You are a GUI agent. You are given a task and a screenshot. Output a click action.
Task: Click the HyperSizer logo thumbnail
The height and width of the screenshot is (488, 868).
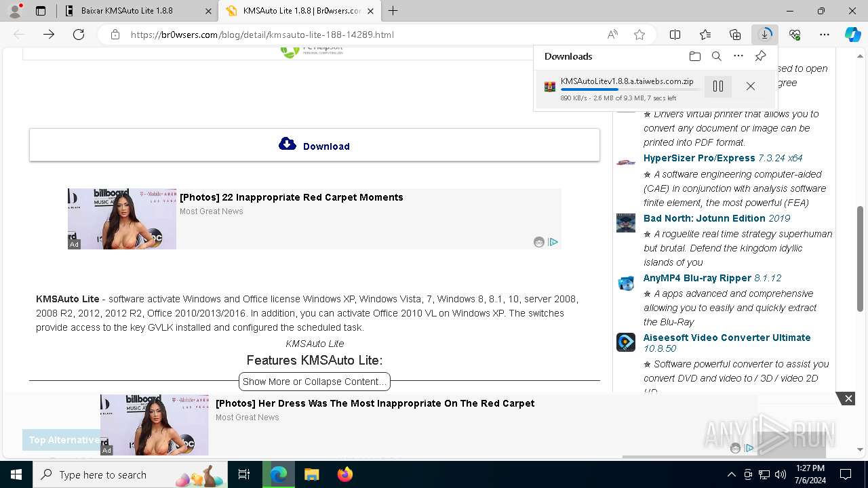(x=626, y=162)
